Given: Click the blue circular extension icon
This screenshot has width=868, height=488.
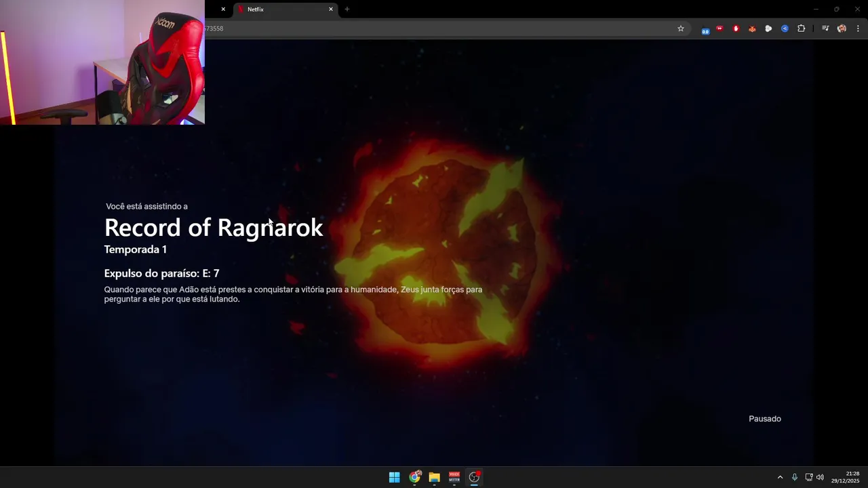Looking at the screenshot, I should tap(785, 28).
